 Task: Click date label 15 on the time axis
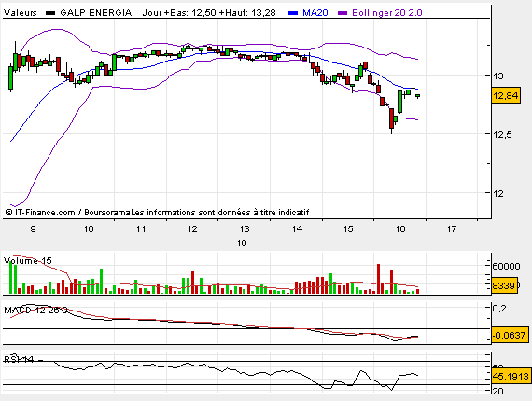(x=348, y=229)
